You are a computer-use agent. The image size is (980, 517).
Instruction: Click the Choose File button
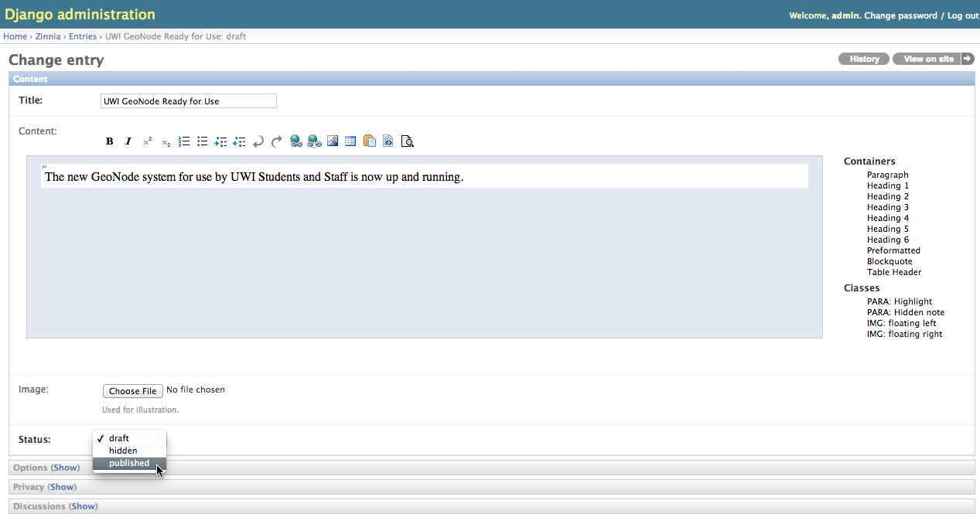point(133,391)
